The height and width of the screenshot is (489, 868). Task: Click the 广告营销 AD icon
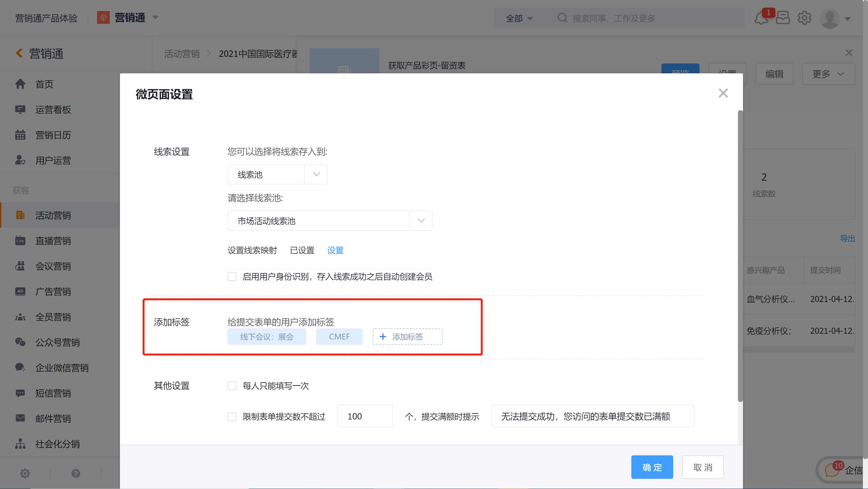pos(20,291)
